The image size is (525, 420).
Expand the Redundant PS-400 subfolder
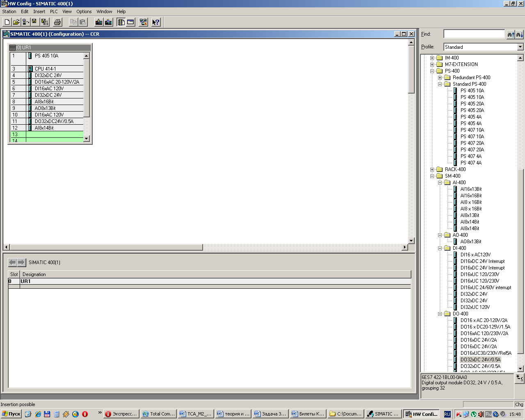tap(440, 78)
